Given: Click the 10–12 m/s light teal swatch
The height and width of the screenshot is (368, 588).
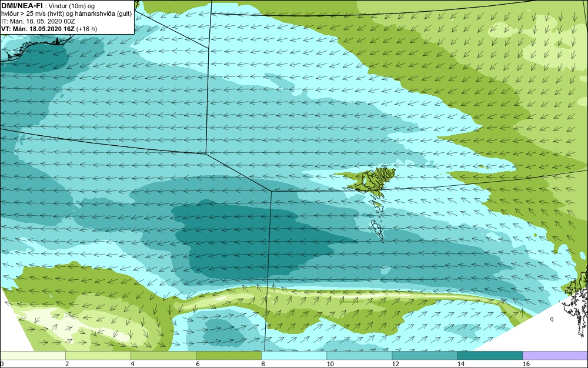Looking at the screenshot, I should (x=359, y=355).
